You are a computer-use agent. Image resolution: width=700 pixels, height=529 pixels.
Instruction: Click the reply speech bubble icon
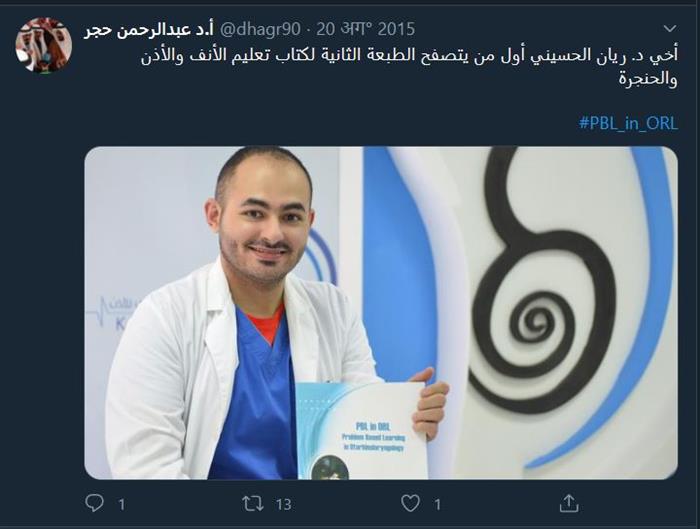(x=94, y=503)
